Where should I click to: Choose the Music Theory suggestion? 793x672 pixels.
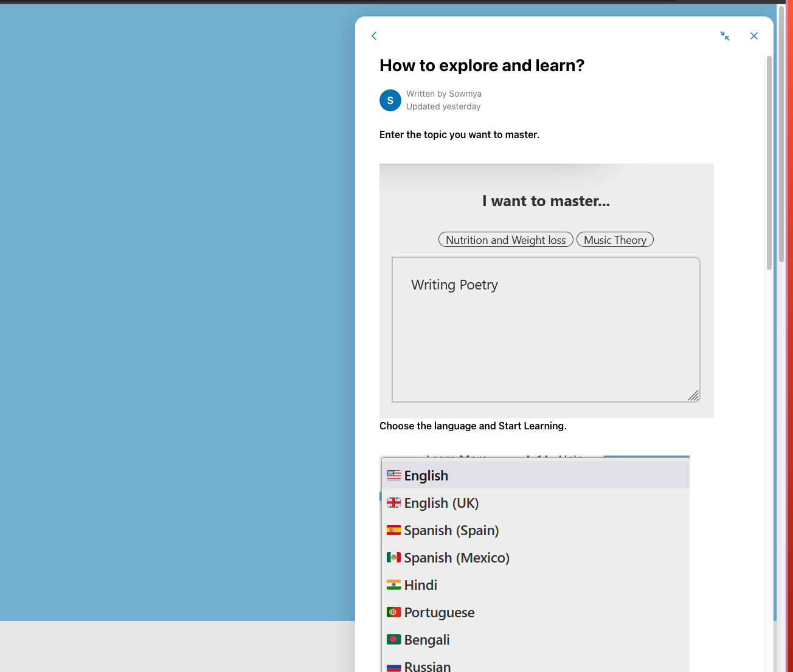pos(615,239)
